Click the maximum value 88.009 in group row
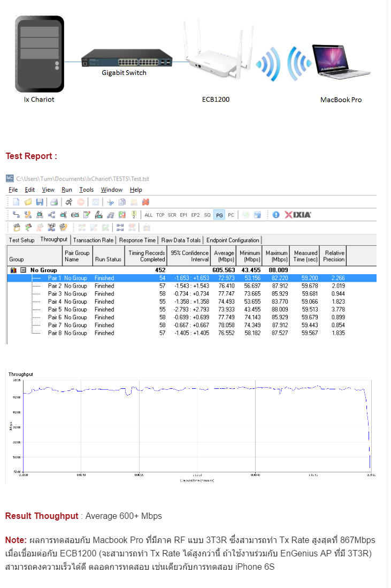 [278, 270]
